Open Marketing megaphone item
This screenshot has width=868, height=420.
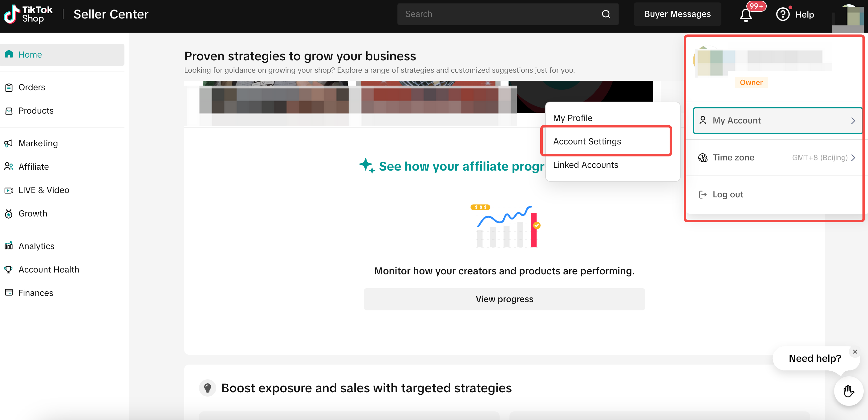point(38,143)
